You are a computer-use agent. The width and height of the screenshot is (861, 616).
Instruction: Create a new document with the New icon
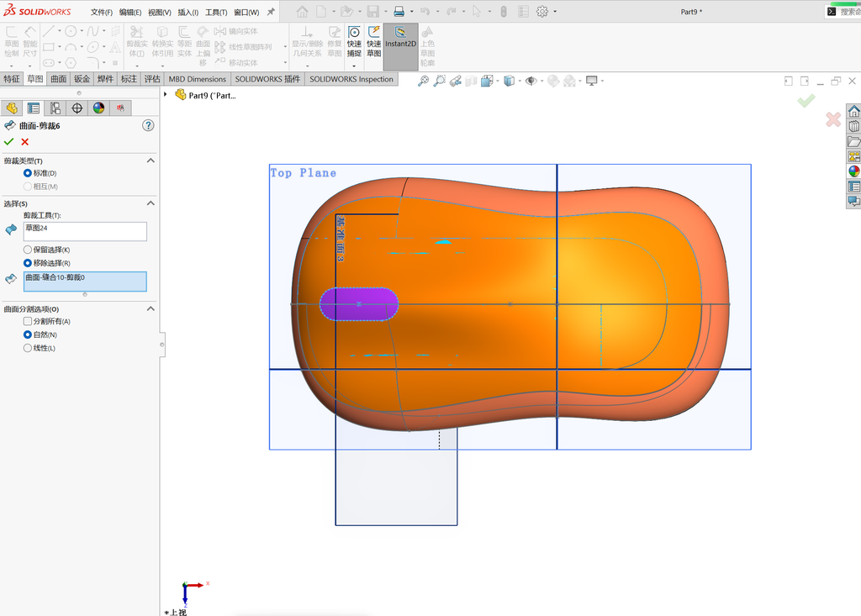click(321, 12)
